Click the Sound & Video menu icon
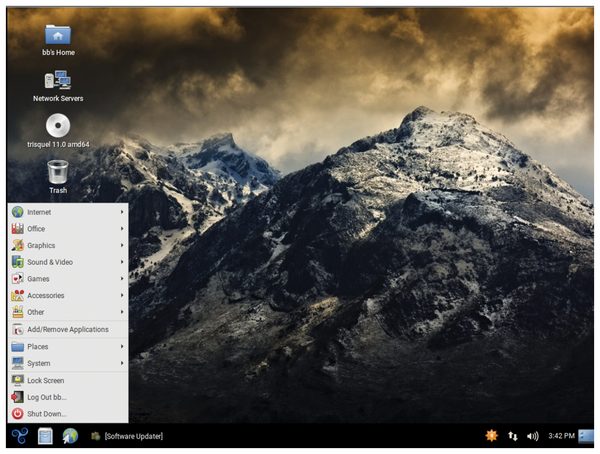This screenshot has width=600, height=454. coord(18,262)
